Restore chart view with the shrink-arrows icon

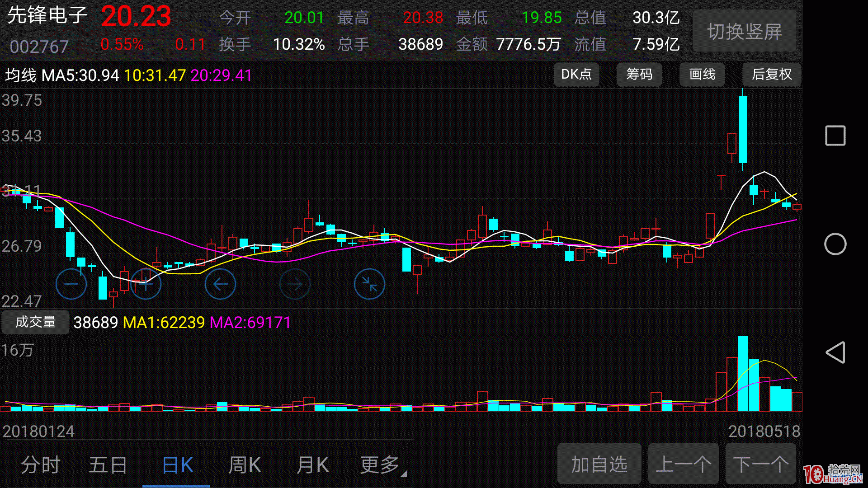click(x=369, y=284)
